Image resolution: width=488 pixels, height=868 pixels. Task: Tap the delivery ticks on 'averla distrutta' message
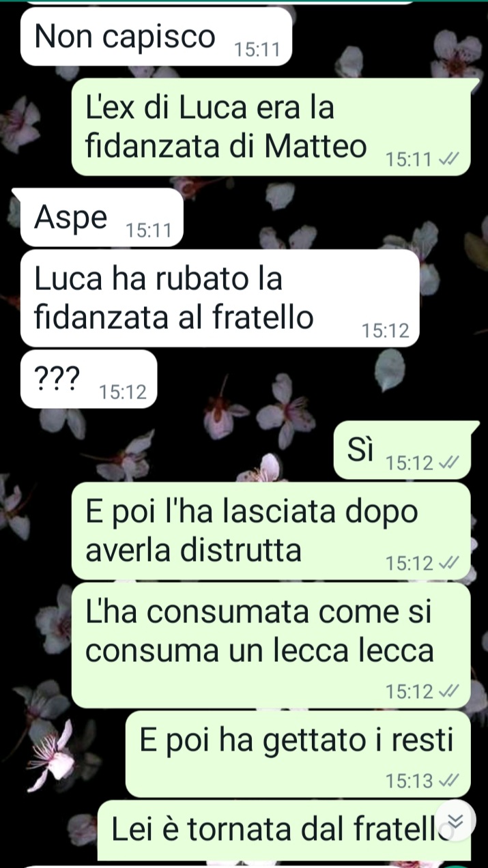(448, 564)
